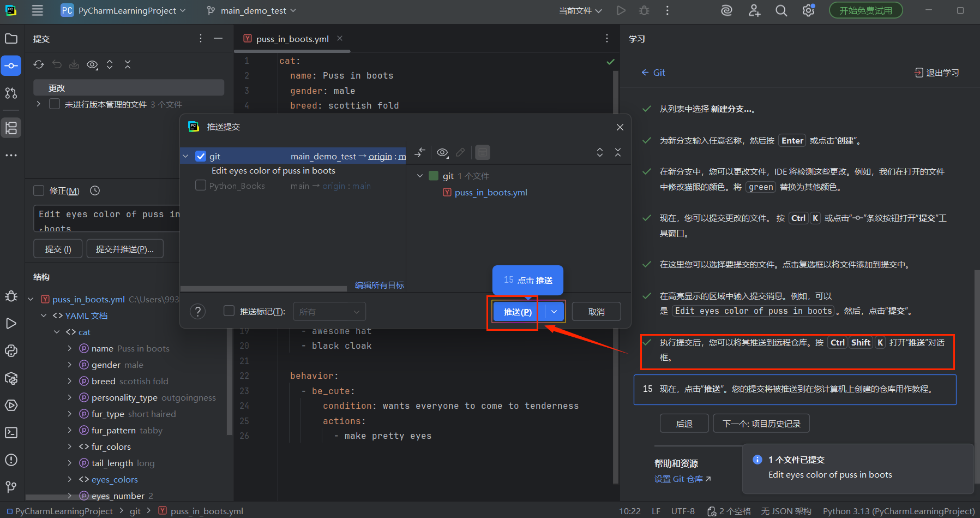Screen dimensions: 980x518
Task: Click Refresh in Commit toolbar
Action: tap(39, 64)
